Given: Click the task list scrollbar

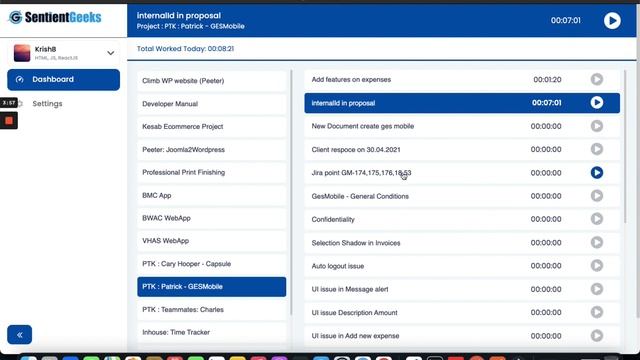Looking at the screenshot, I should click(x=625, y=147).
